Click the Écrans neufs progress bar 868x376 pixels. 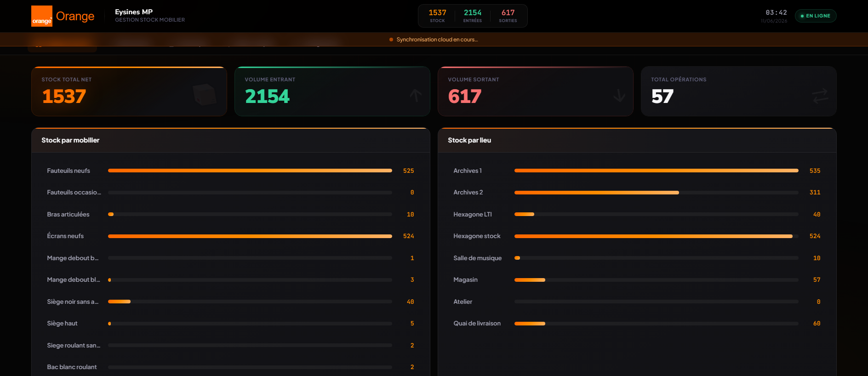click(x=250, y=236)
